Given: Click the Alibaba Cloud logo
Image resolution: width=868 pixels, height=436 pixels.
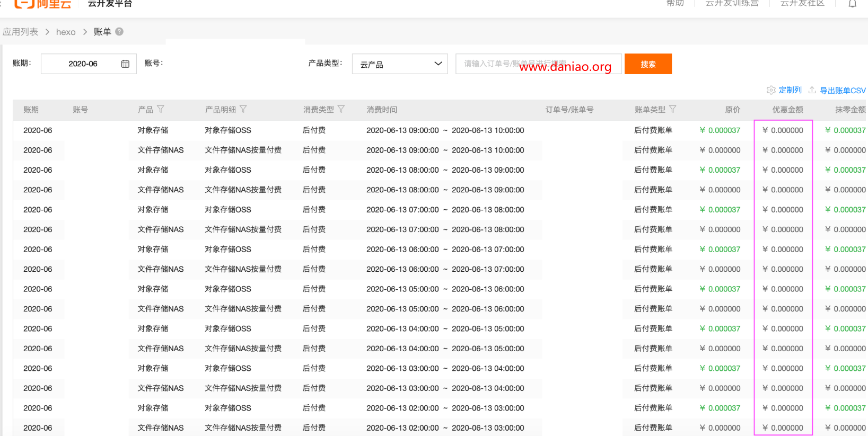Looking at the screenshot, I should (x=42, y=4).
